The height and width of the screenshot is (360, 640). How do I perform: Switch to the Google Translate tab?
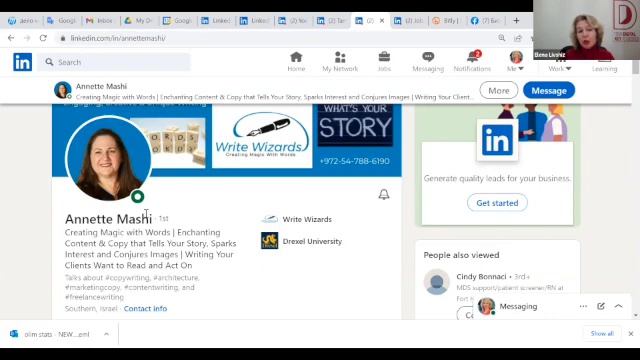tap(62, 20)
